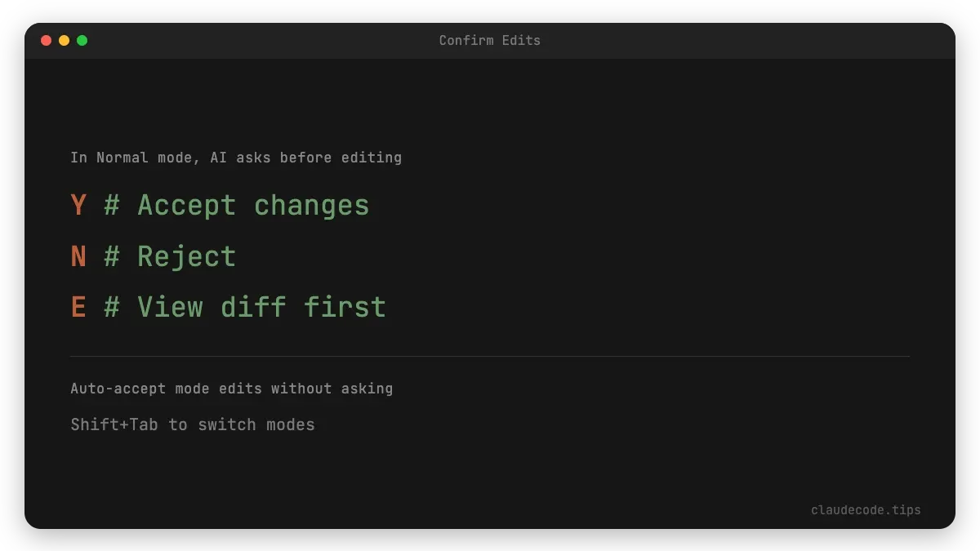Click the green maximize window button
980x551 pixels.
tap(82, 40)
